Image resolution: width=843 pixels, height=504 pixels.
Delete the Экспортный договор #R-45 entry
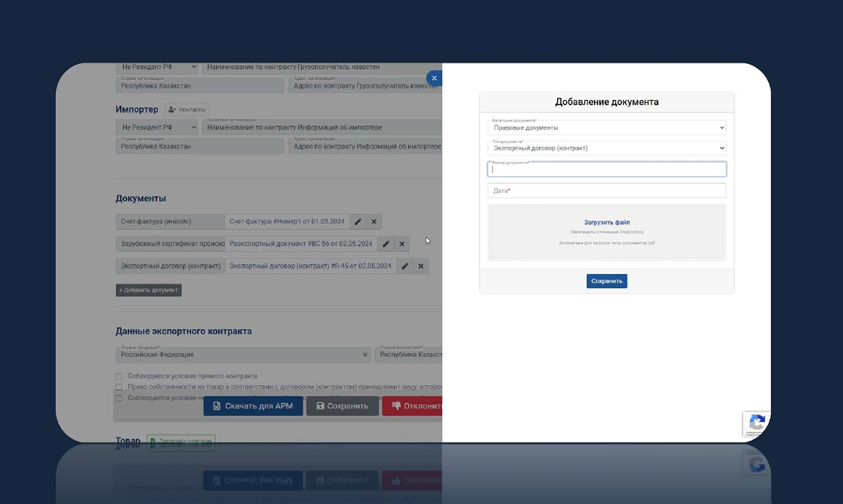point(421,266)
